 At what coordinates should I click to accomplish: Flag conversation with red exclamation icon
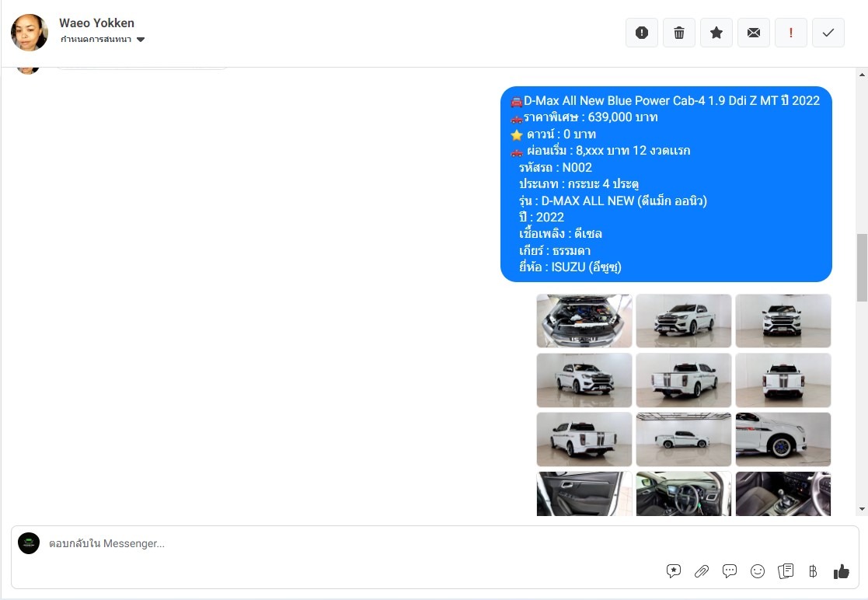pos(790,33)
